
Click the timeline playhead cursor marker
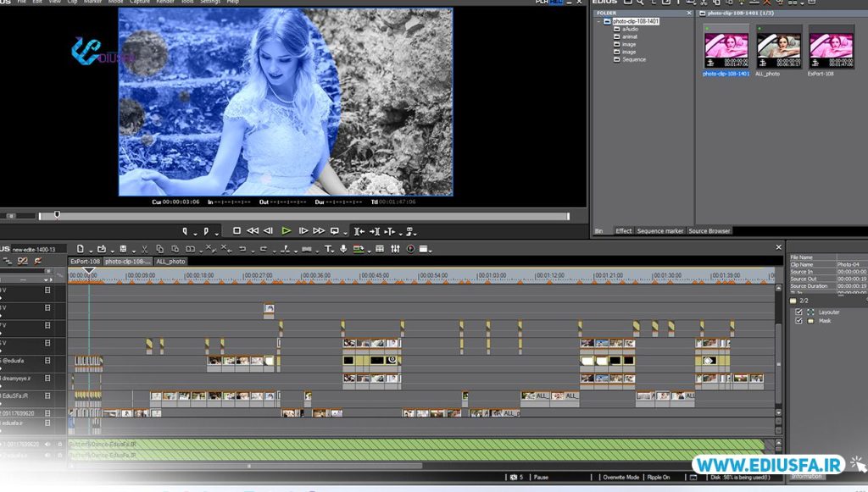tap(88, 271)
